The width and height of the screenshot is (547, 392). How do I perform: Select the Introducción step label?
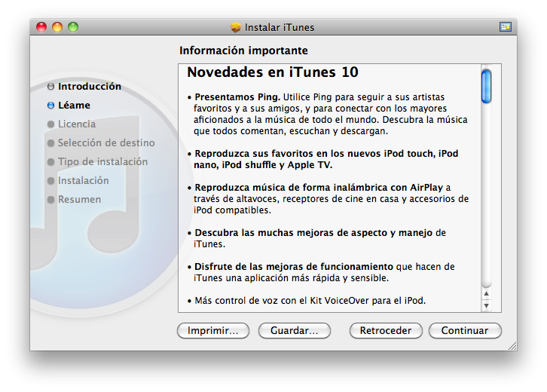coord(90,86)
